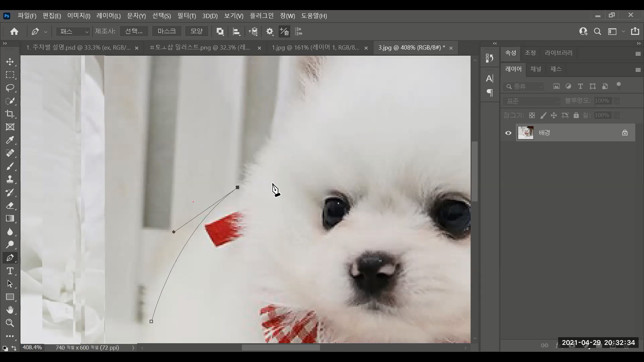Select the Dodge tool

tap(10, 245)
